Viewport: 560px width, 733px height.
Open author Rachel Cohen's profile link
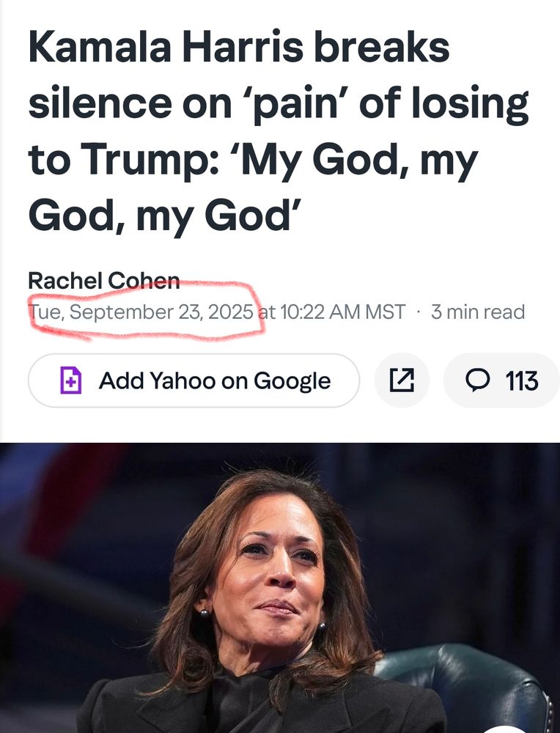[103, 280]
